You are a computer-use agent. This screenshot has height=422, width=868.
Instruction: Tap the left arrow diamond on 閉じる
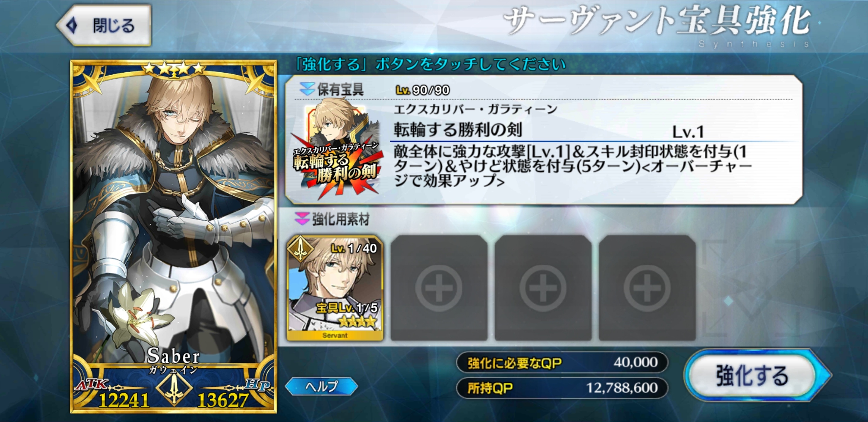tap(72, 25)
